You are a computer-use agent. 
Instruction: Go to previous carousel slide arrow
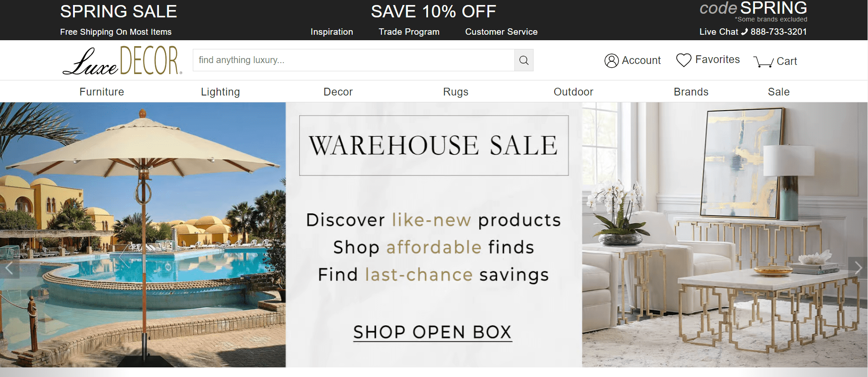tap(10, 268)
